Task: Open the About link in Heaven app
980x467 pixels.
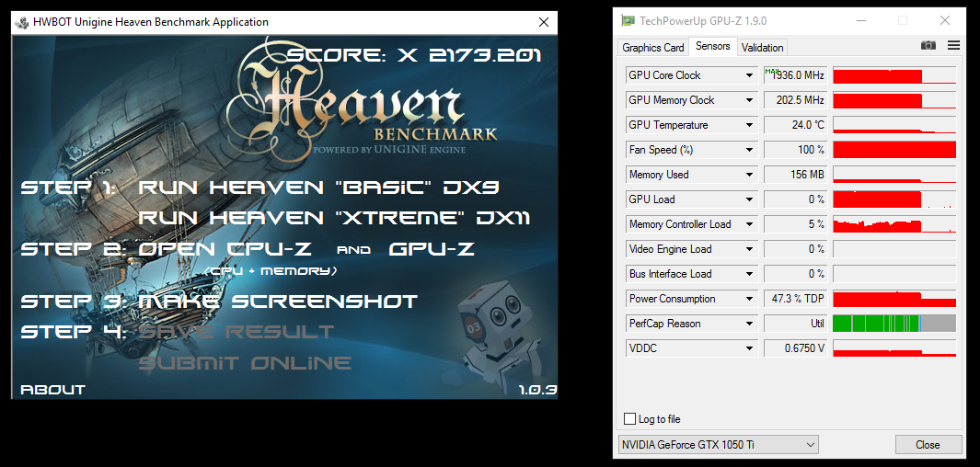Action: point(52,390)
